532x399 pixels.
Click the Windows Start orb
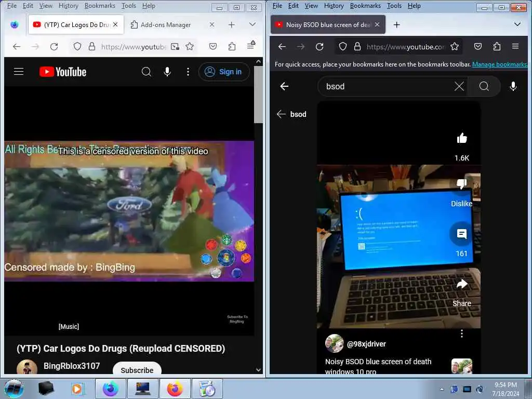tap(14, 389)
